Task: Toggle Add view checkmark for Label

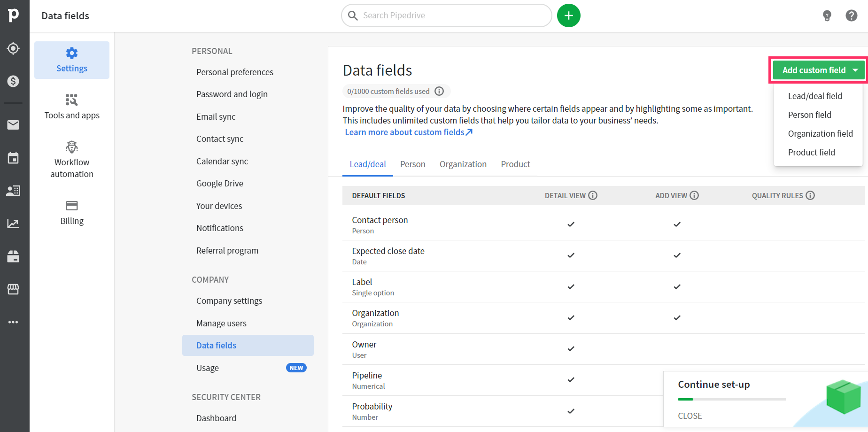Action: pyautogui.click(x=677, y=287)
